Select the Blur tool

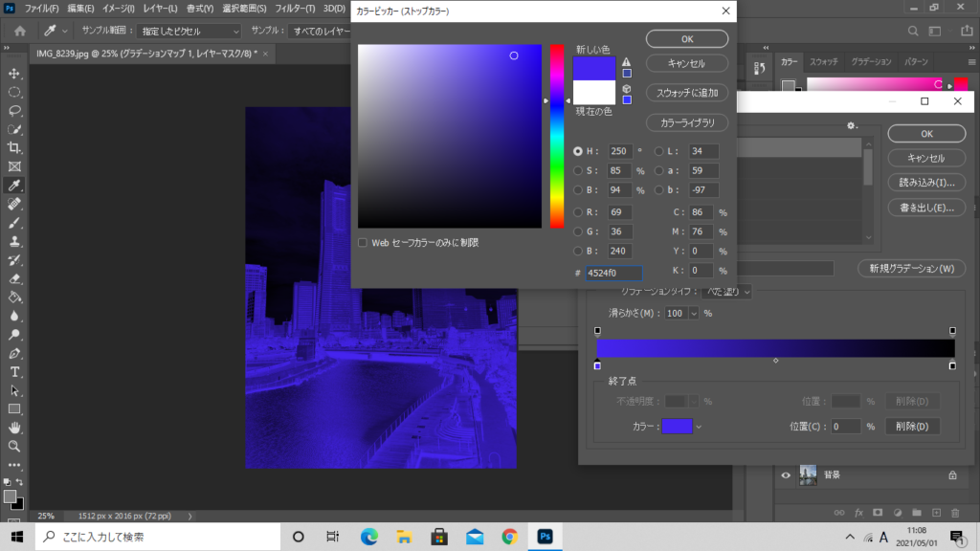point(14,316)
